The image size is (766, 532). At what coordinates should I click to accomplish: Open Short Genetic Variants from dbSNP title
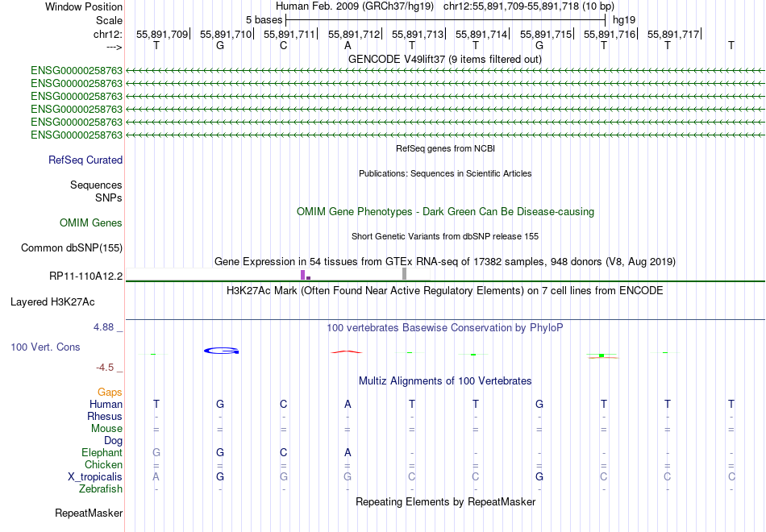tap(445, 236)
